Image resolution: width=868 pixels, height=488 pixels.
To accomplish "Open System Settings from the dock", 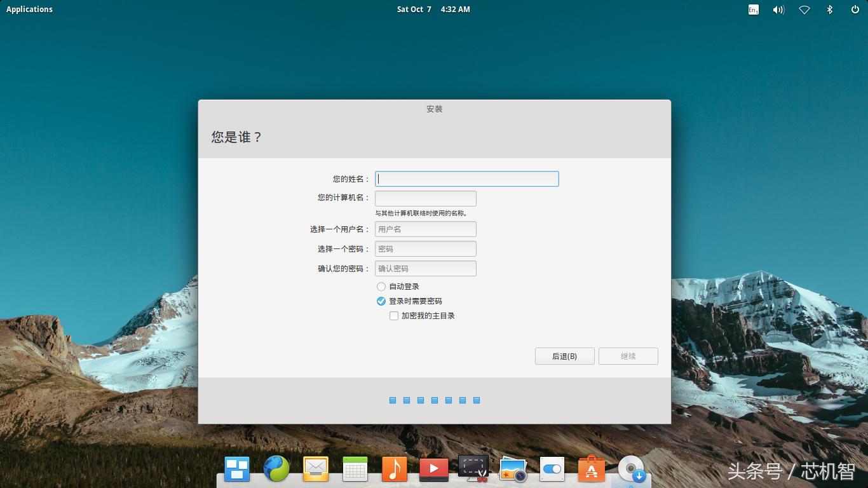I will (552, 469).
